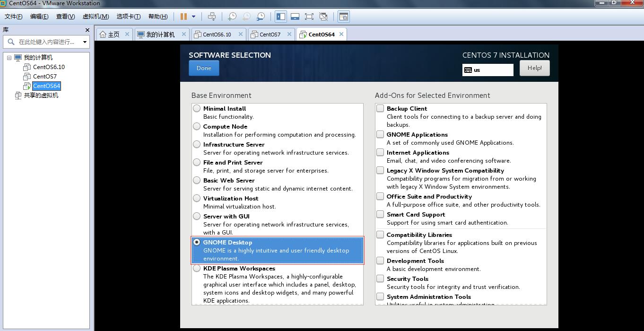Revert to the previous snapshot icon
Viewport: 644px width, 331px height.
[246, 17]
